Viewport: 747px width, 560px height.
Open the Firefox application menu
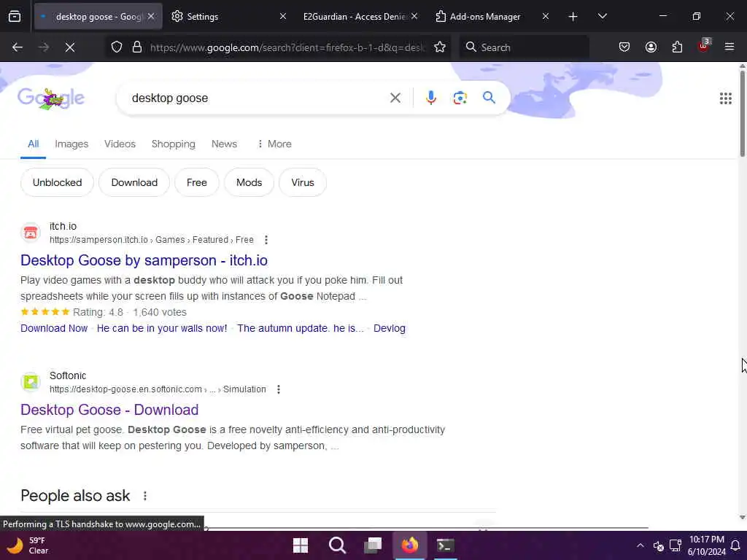coord(729,47)
